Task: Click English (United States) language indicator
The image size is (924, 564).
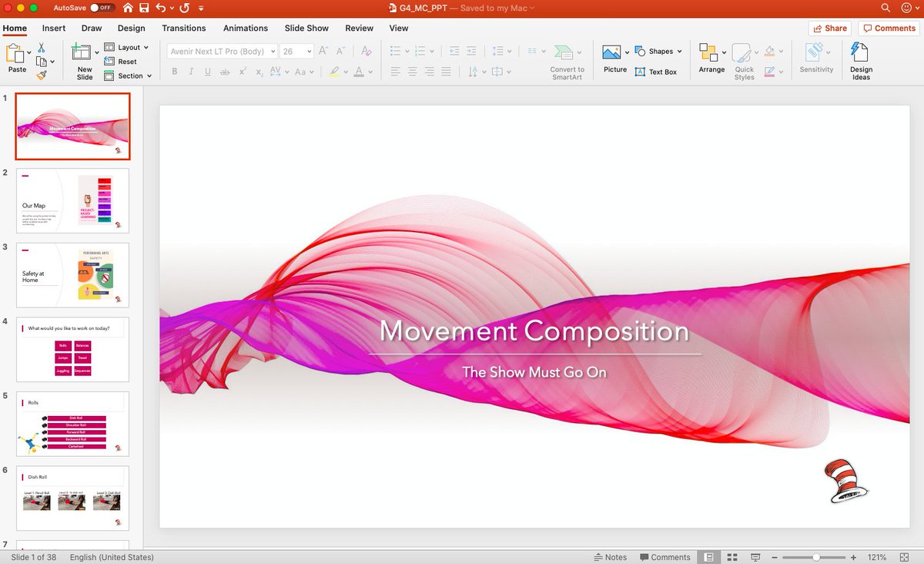Action: [x=112, y=557]
